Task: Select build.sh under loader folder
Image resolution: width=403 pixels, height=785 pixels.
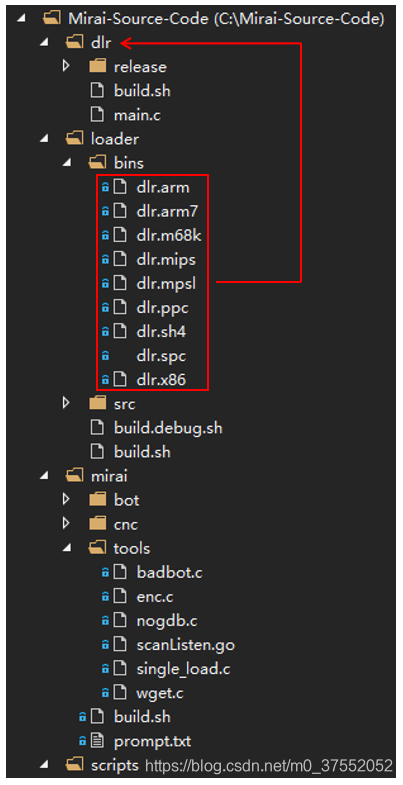Action: 142,452
